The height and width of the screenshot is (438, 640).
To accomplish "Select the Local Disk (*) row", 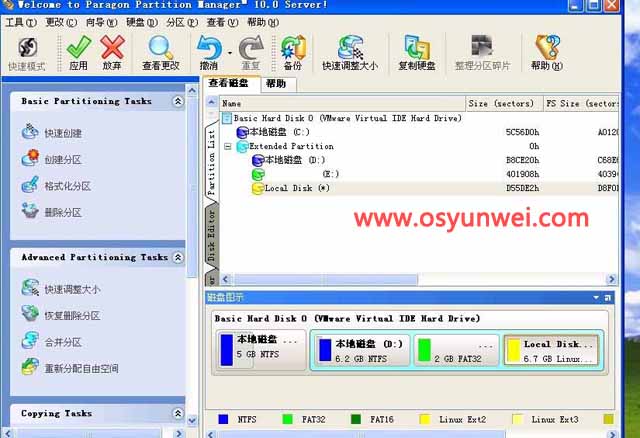I will tap(419, 188).
